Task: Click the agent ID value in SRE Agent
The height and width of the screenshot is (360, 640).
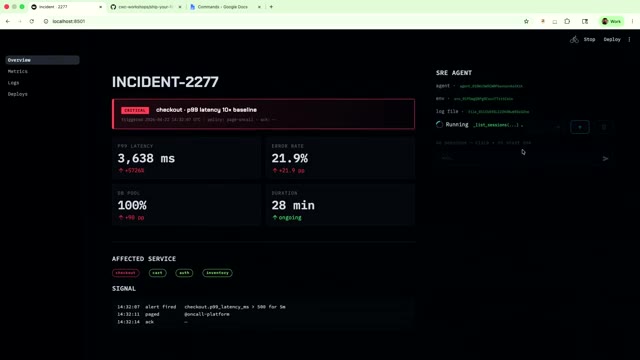Action: click(491, 86)
